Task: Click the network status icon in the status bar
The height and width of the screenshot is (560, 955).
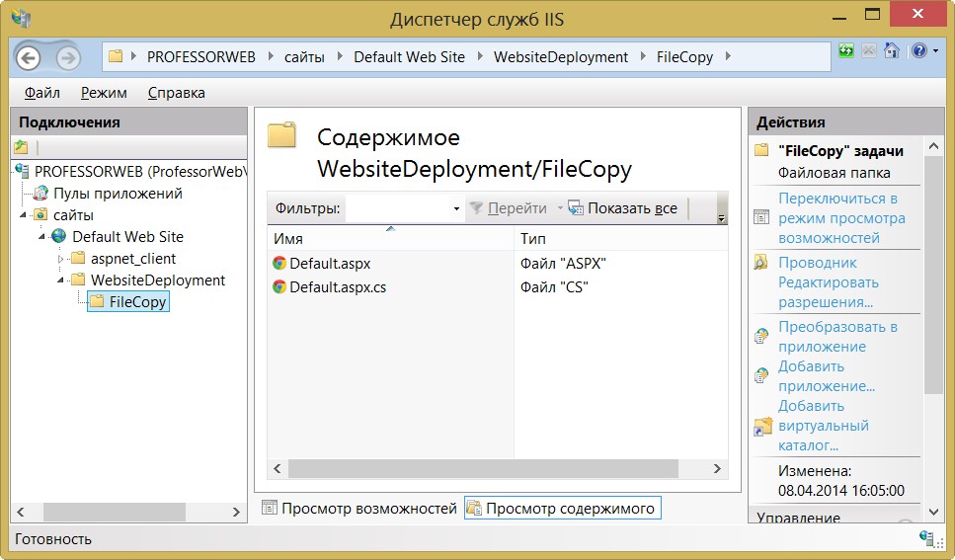Action: click(927, 538)
